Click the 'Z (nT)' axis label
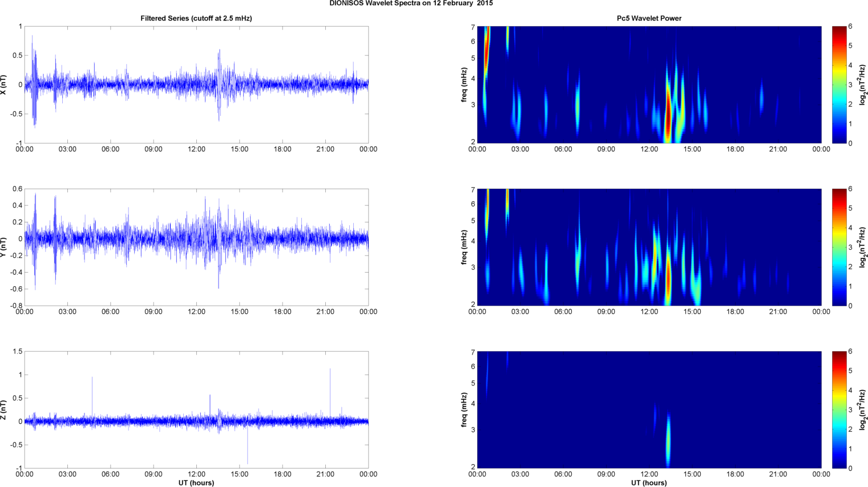The image size is (868, 487). (5, 409)
